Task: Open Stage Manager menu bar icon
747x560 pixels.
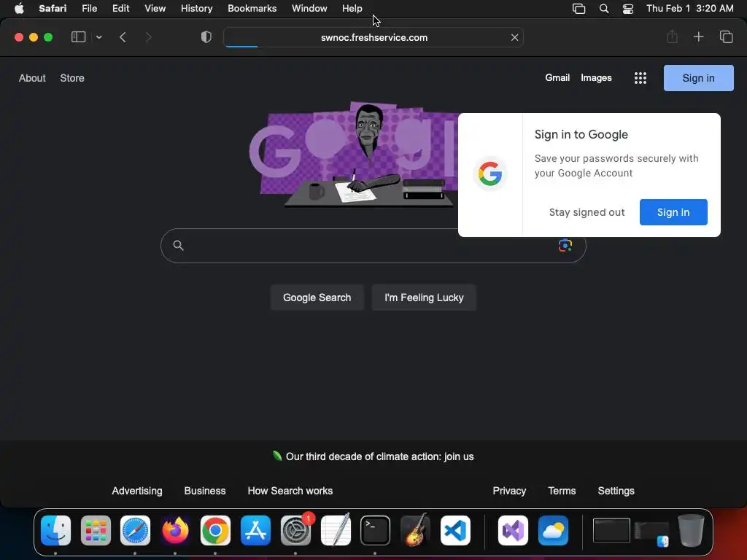Action: click(x=578, y=9)
